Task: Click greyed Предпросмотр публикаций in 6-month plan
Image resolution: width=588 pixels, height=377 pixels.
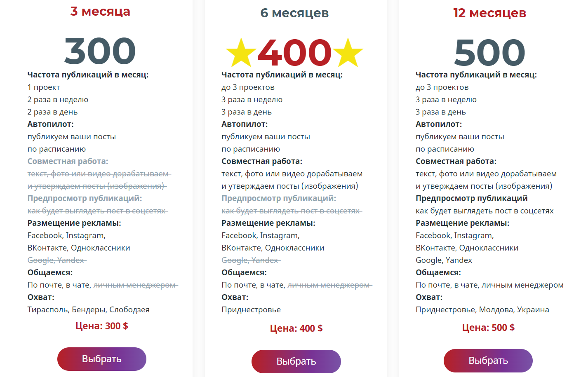Action: click(279, 198)
